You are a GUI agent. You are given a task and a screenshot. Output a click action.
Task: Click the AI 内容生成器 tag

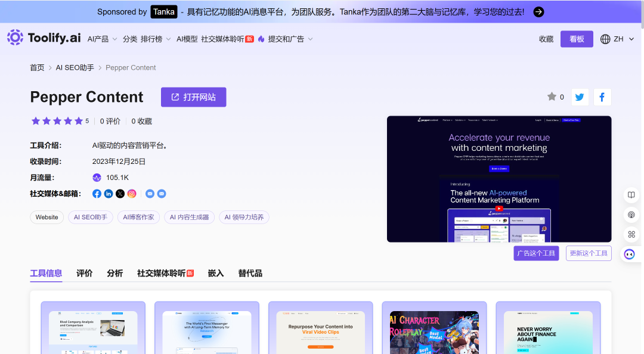[x=190, y=218]
